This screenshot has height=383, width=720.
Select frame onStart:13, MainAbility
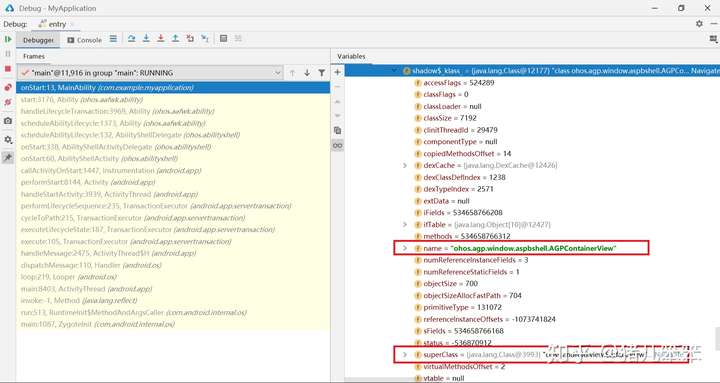pyautogui.click(x=173, y=88)
